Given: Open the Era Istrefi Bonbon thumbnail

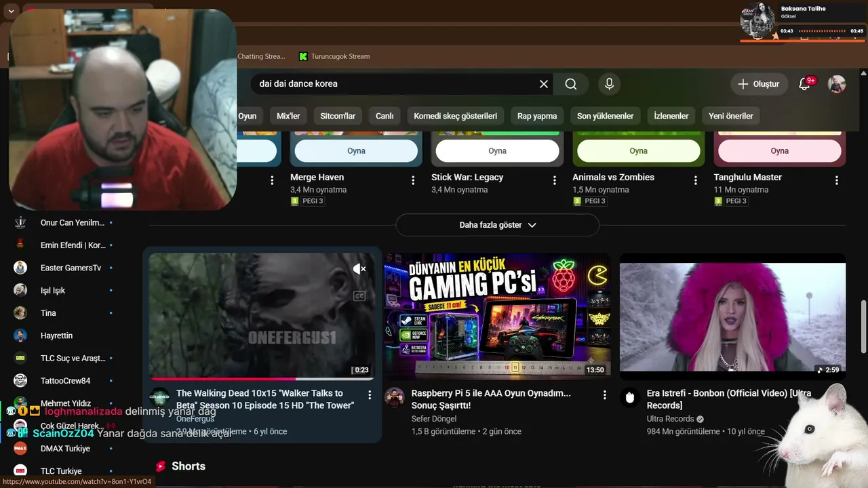Looking at the screenshot, I should pyautogui.click(x=733, y=317).
